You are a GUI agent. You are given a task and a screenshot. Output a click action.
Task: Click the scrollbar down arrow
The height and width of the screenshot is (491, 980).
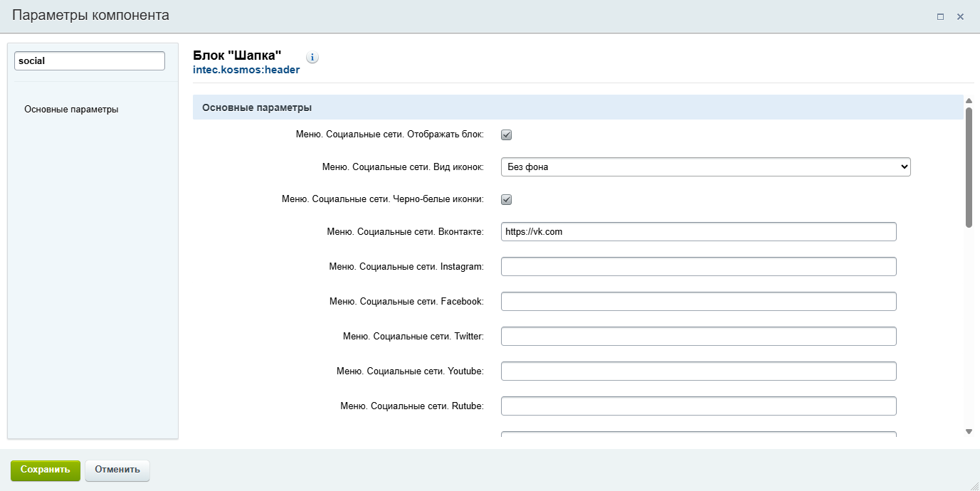point(969,431)
